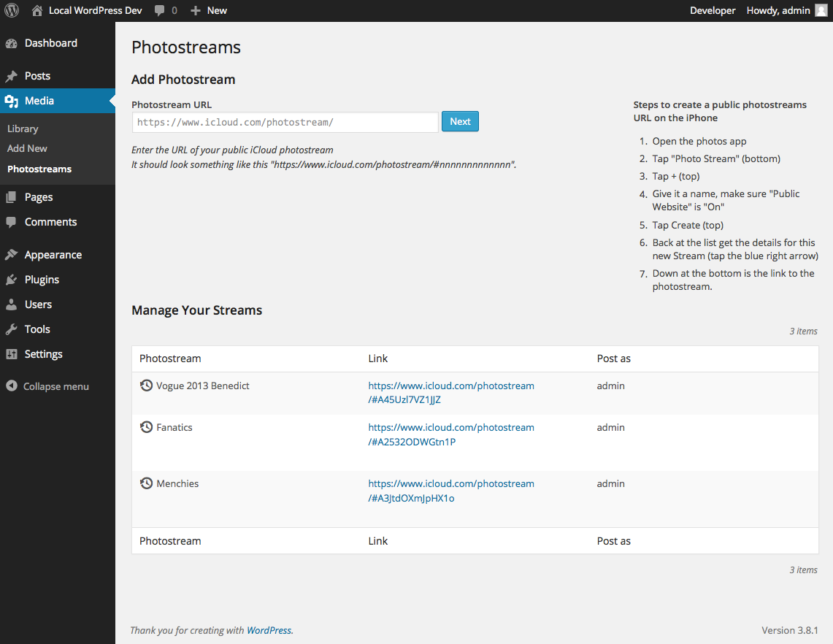The image size is (833, 644).
Task: Open the Appearance section
Action: tap(53, 255)
